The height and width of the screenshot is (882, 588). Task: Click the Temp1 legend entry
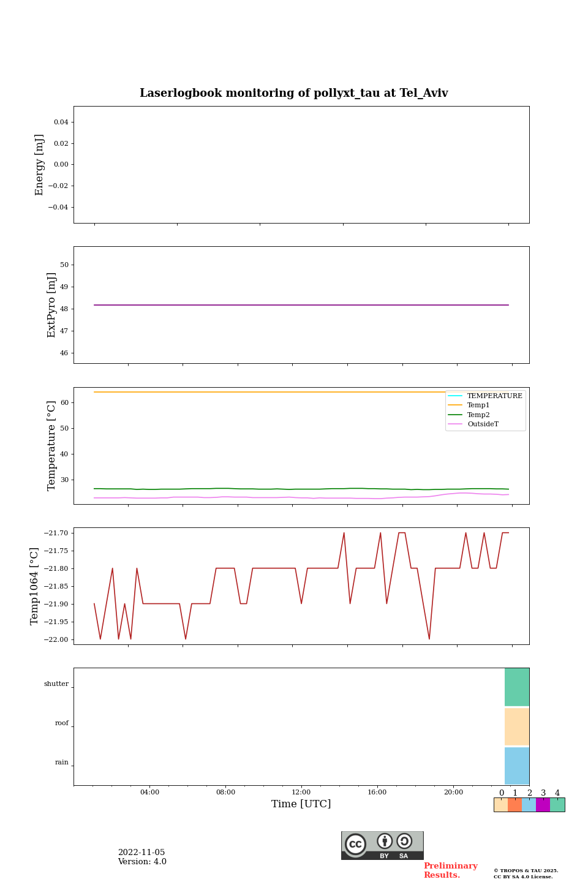(x=469, y=405)
